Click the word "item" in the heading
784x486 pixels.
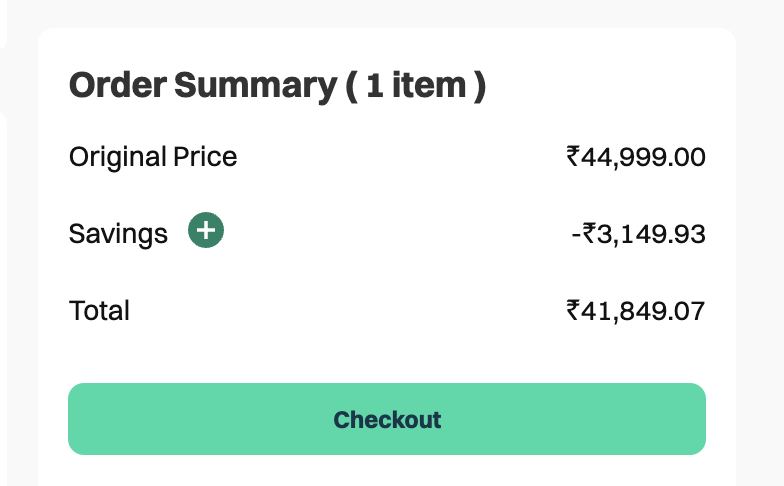click(x=429, y=86)
